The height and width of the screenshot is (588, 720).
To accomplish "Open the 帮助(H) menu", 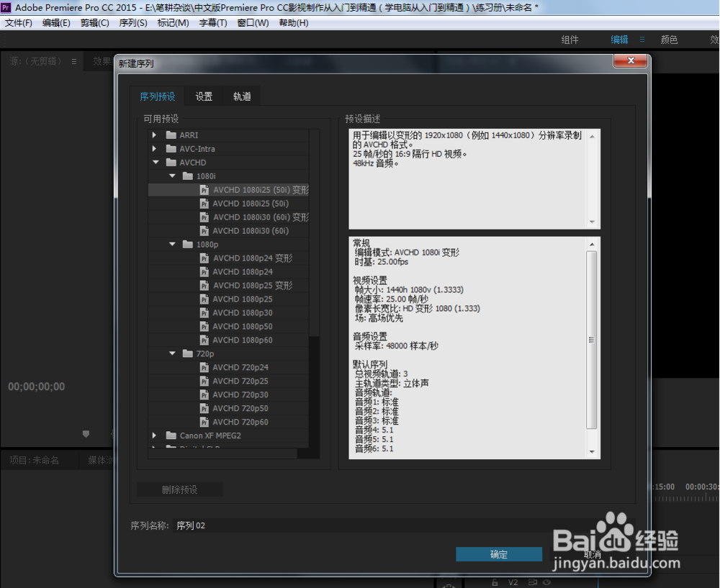I will coord(294,23).
